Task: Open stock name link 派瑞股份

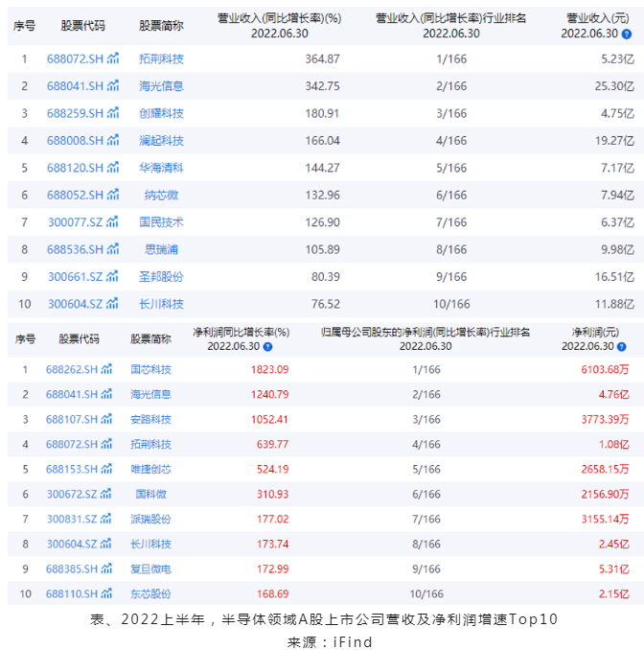Action: click(x=150, y=519)
